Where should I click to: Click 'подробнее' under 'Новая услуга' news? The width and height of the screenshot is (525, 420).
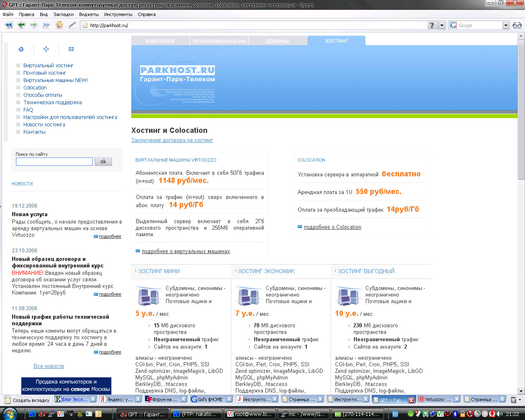click(110, 236)
